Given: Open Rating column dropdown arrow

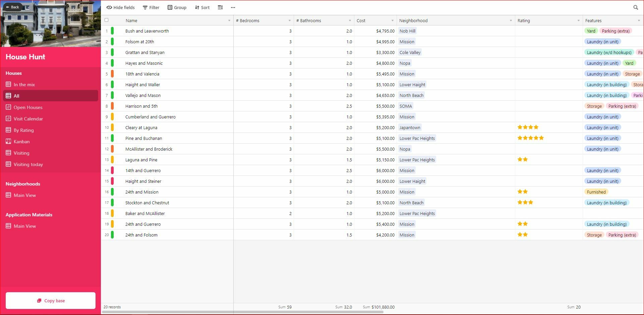Looking at the screenshot, I should [x=579, y=21].
